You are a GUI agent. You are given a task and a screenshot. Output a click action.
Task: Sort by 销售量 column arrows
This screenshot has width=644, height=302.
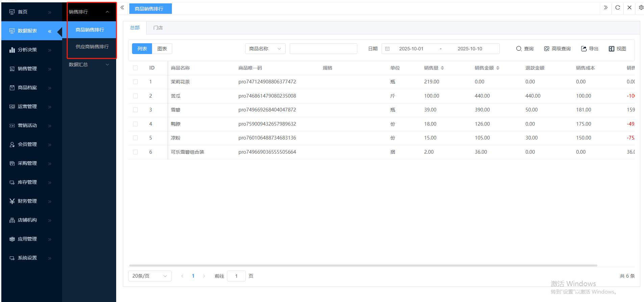click(x=442, y=68)
